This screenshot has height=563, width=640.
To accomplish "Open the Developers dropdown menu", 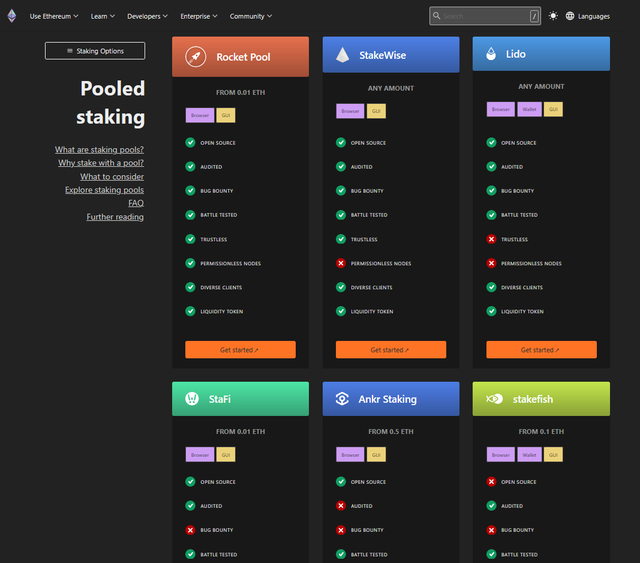I will (148, 17).
